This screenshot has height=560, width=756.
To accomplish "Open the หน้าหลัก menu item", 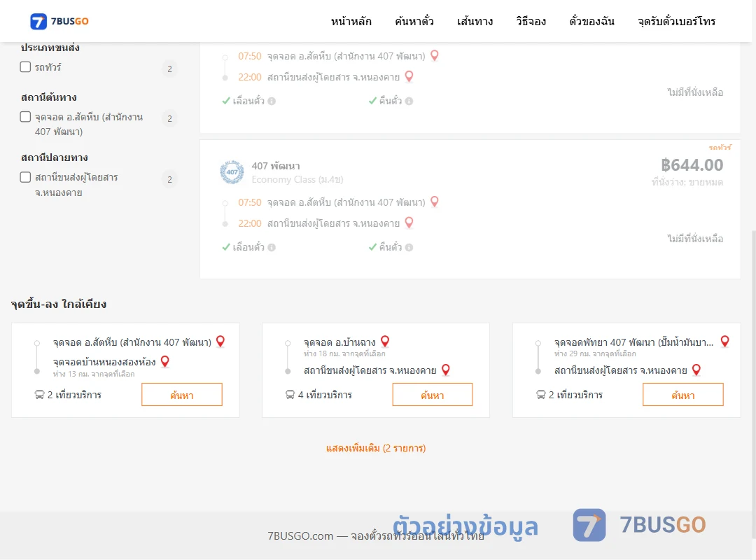I will [x=351, y=21].
